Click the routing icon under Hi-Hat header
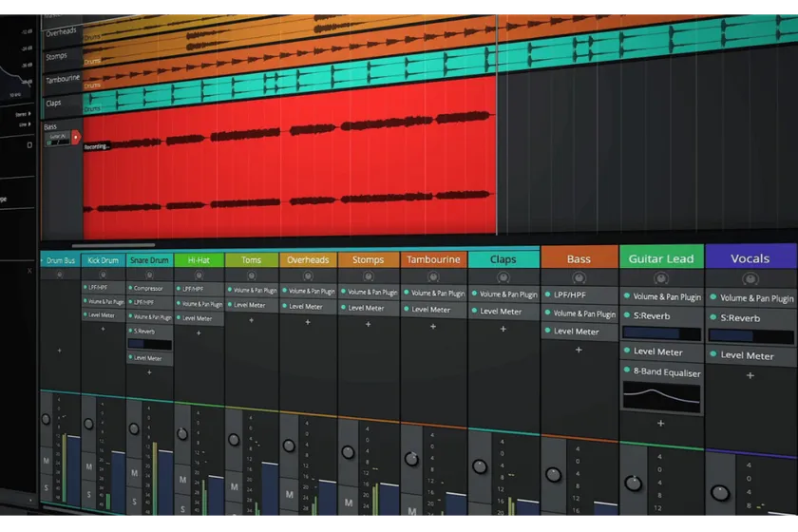The width and height of the screenshot is (798, 532). coord(199,275)
